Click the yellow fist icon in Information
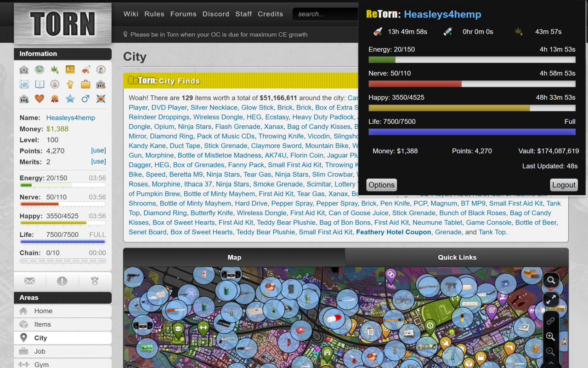The height and width of the screenshot is (368, 588). pyautogui.click(x=70, y=85)
